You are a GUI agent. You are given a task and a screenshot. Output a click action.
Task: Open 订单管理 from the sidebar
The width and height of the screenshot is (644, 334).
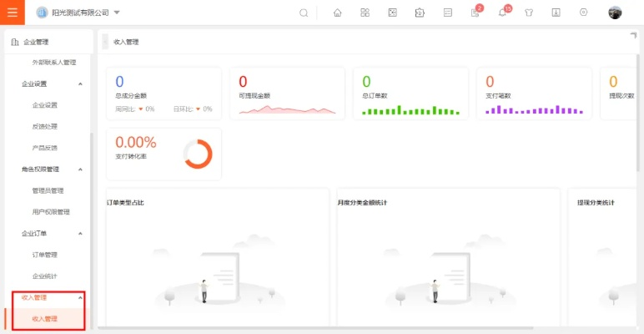pyautogui.click(x=44, y=255)
